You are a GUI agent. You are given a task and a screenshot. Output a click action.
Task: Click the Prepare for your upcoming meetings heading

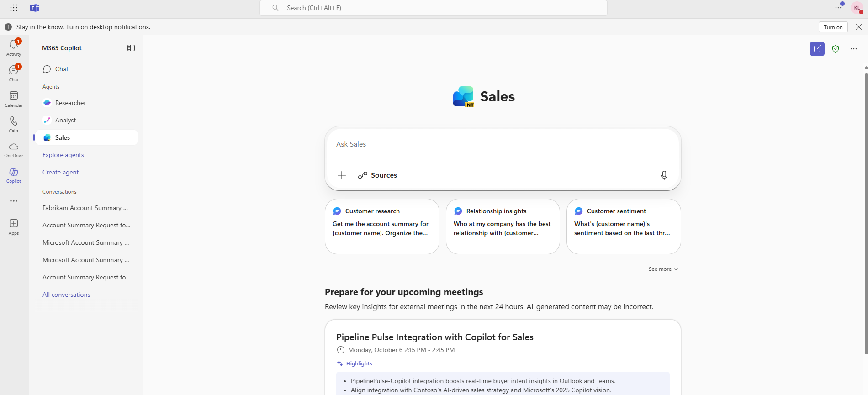[x=404, y=292]
